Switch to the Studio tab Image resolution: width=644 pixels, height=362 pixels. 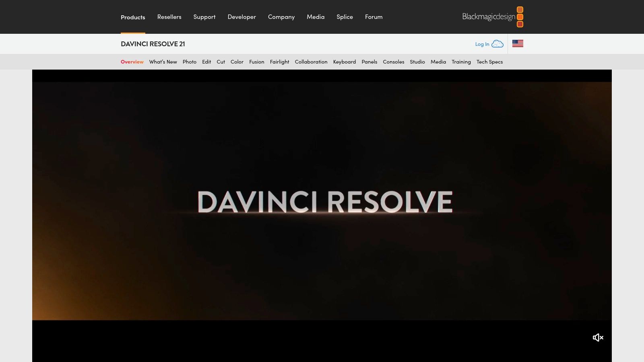pyautogui.click(x=417, y=62)
